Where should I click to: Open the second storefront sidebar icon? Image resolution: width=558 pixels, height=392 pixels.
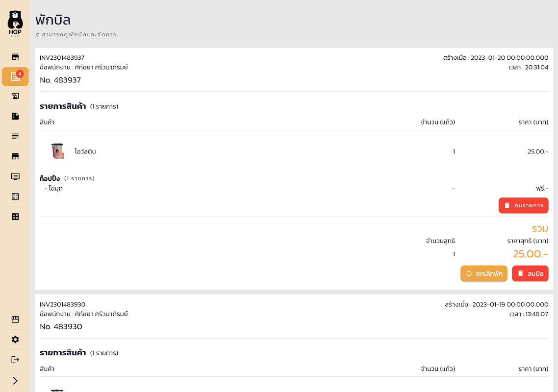(x=15, y=156)
